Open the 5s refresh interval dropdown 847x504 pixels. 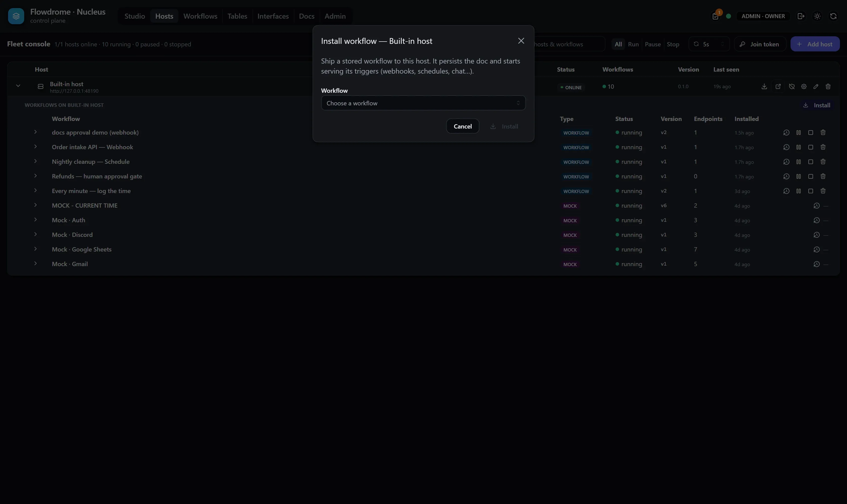(709, 44)
